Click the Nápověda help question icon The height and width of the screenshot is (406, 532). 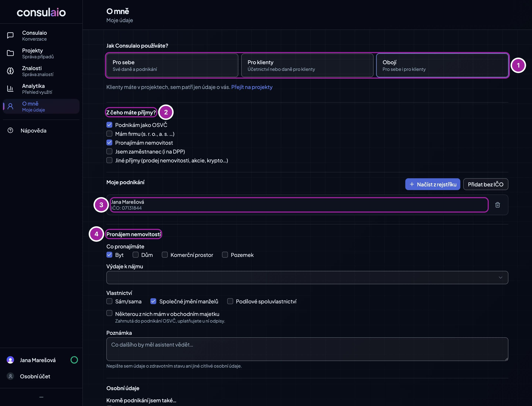point(10,130)
